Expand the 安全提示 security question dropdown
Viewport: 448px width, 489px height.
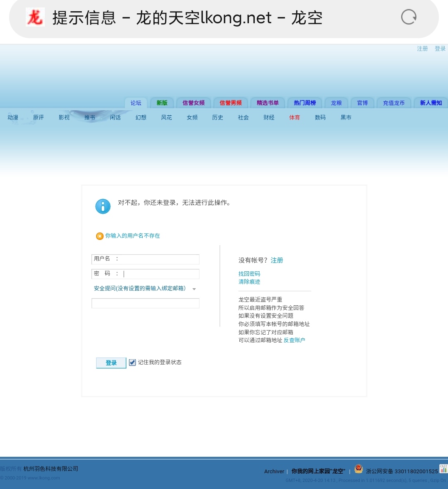coord(194,289)
